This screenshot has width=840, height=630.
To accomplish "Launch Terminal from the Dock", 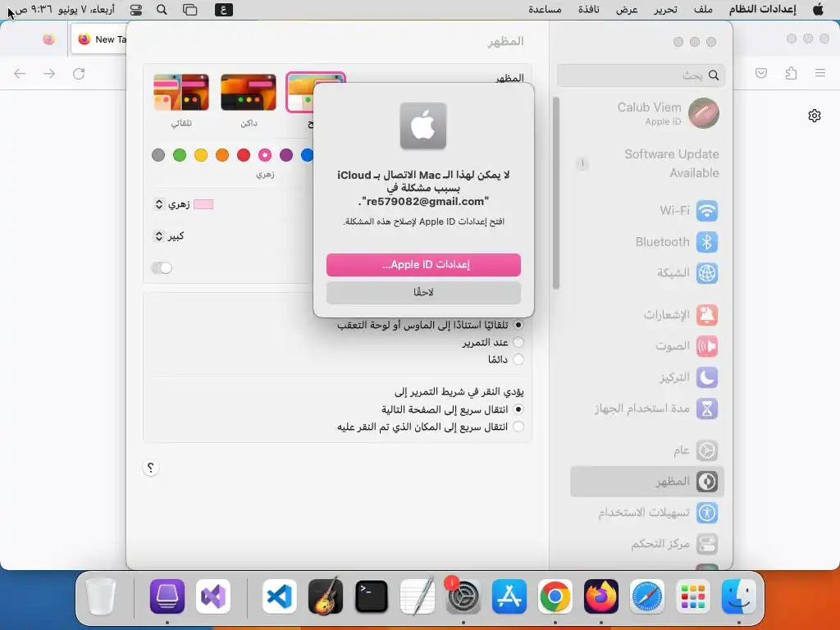I will [372, 596].
